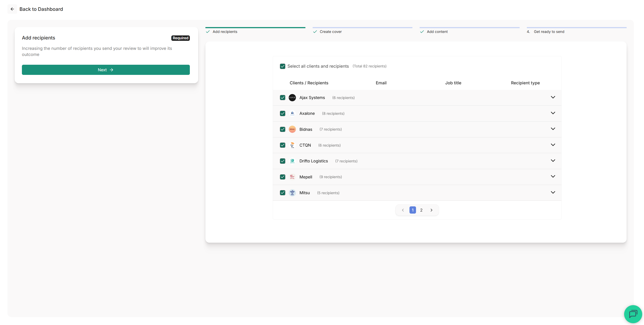Open the Get ready to send step

(549, 32)
